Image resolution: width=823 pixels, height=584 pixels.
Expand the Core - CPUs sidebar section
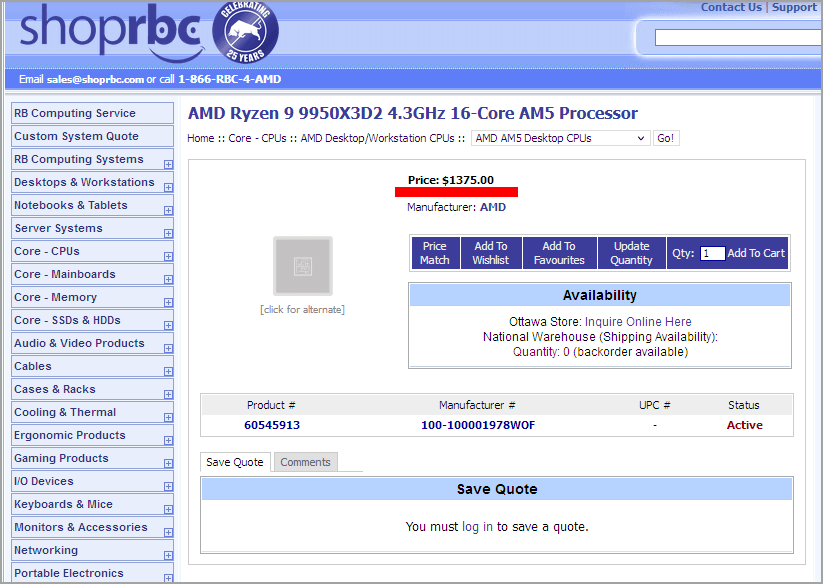pos(168,256)
